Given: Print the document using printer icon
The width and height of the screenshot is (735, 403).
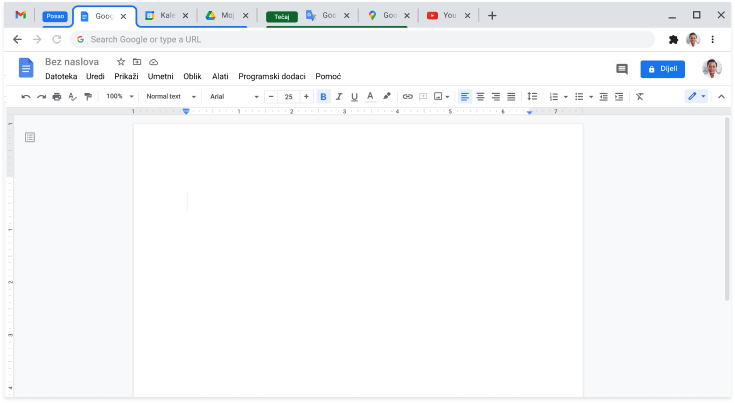Looking at the screenshot, I should 57,97.
